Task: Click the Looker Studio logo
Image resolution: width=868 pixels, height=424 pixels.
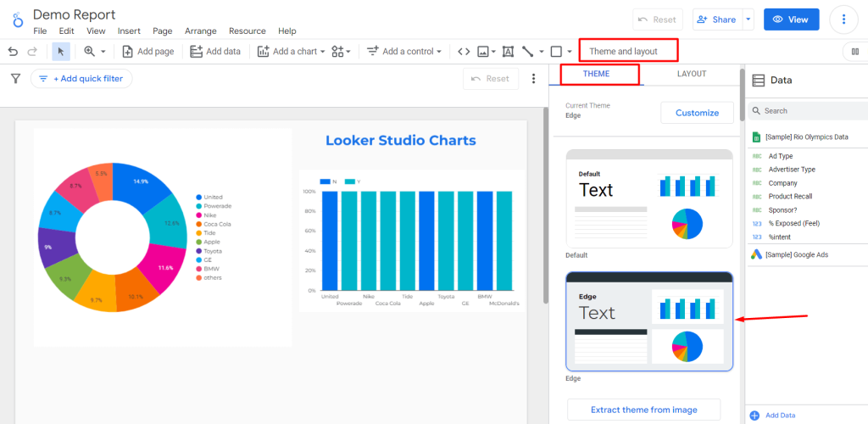Action: [19, 20]
